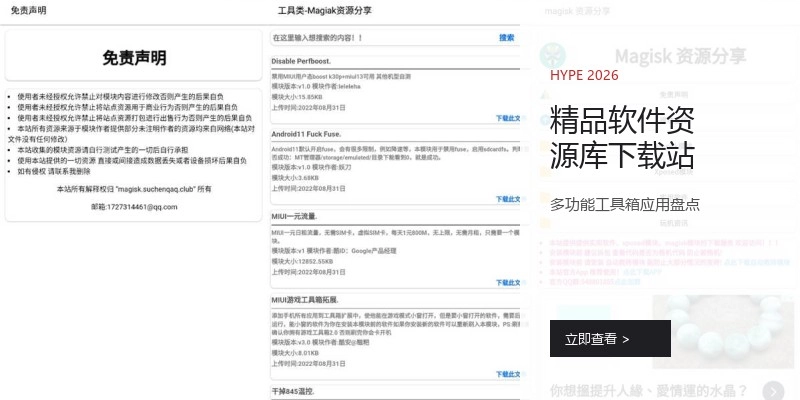
Task: Open the crystal bracelet ad image
Action: pyautogui.click(x=723, y=331)
